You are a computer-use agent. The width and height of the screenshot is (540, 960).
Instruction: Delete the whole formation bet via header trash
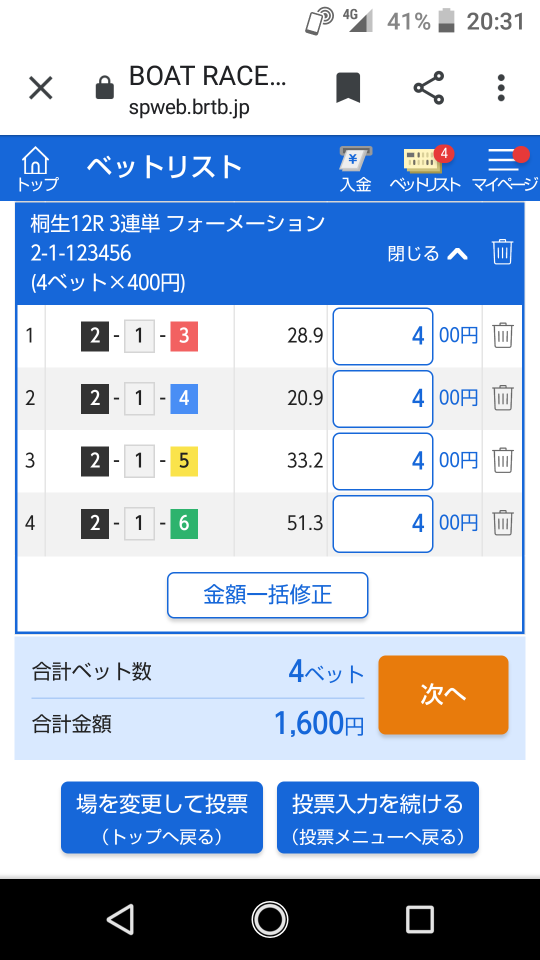tap(502, 252)
